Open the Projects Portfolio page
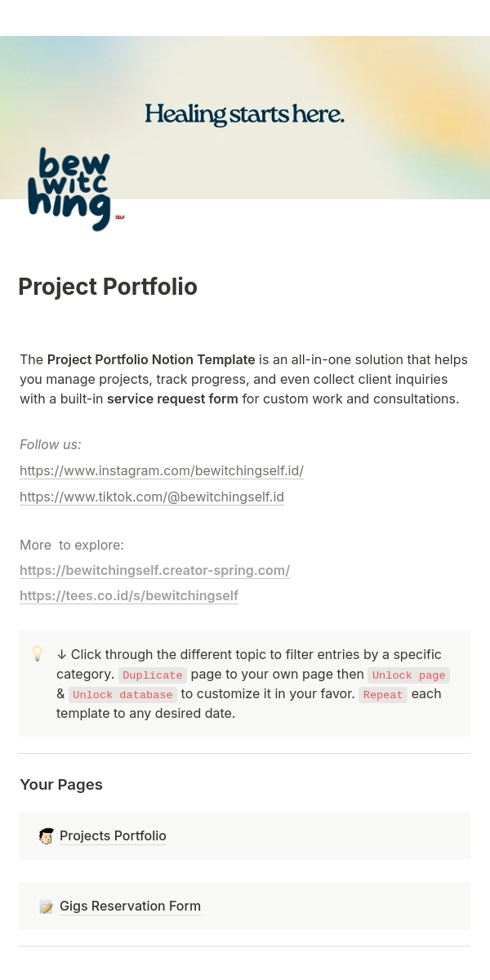 113,836
